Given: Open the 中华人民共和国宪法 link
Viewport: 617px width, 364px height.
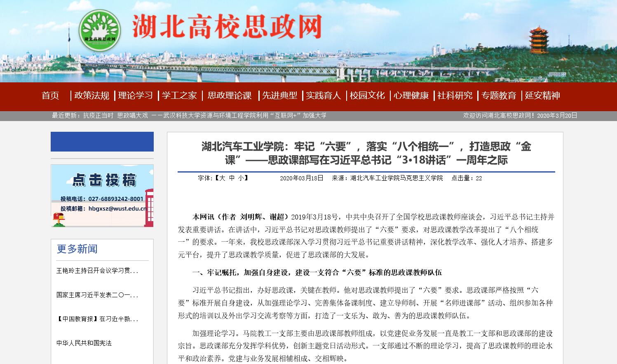Looking at the screenshot, I should coord(84,343).
